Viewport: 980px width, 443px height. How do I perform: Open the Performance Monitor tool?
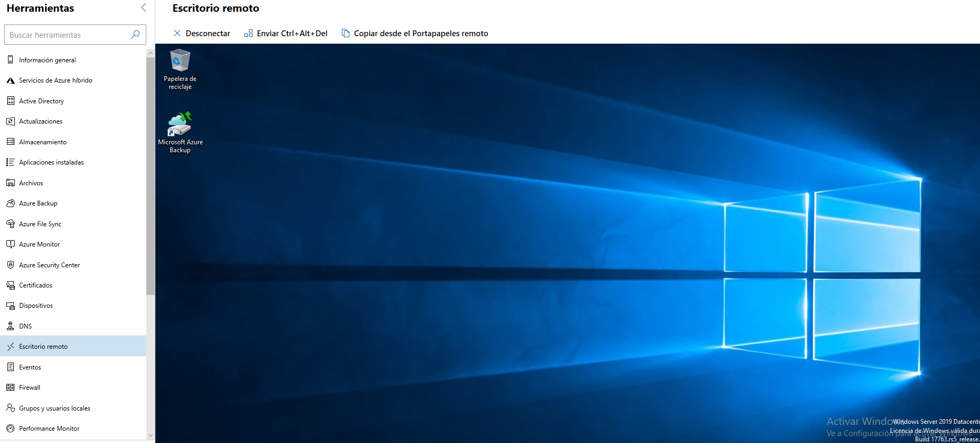[x=49, y=429]
